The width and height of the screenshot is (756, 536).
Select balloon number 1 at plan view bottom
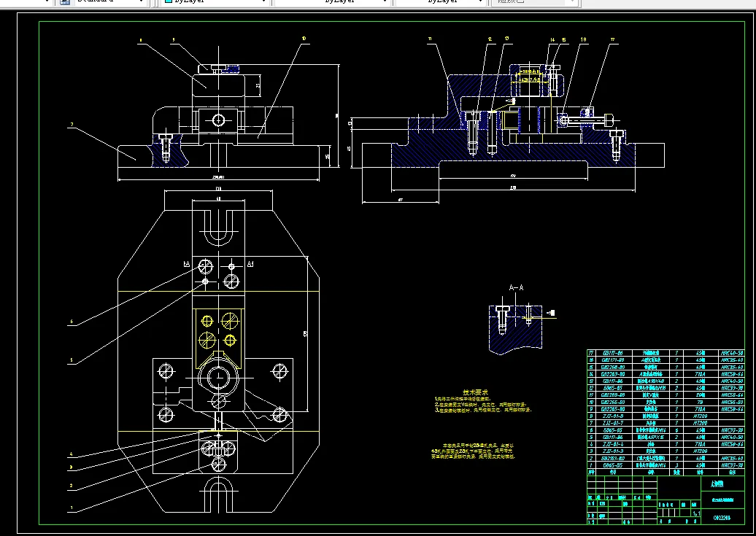[72, 508]
